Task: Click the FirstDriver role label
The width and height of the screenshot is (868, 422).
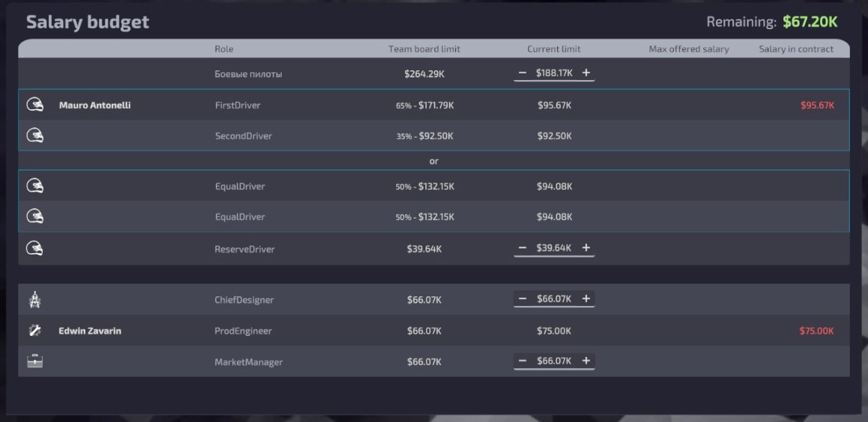Action: click(237, 105)
